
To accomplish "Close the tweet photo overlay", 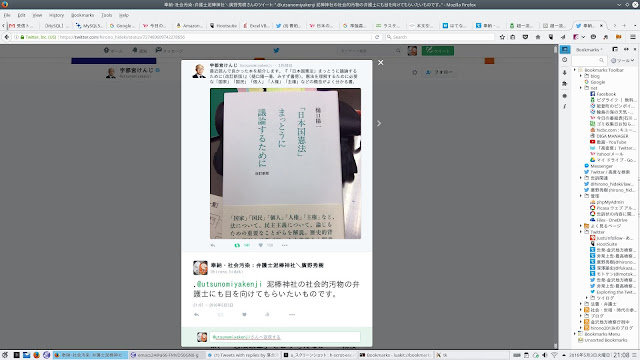I will (380, 62).
